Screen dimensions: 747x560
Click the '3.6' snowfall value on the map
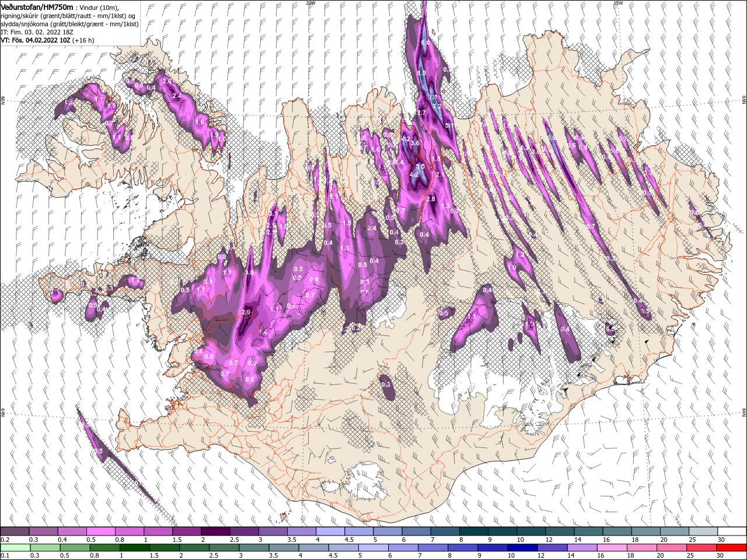(x=415, y=143)
